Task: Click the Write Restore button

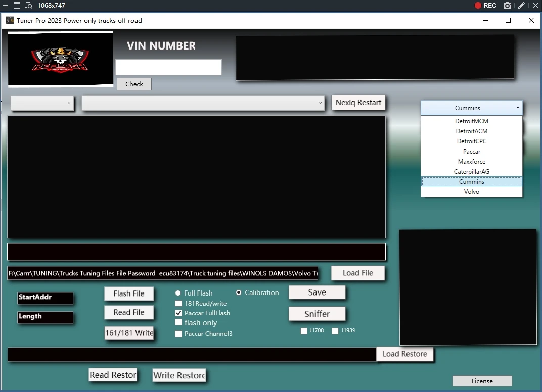Action: click(179, 375)
